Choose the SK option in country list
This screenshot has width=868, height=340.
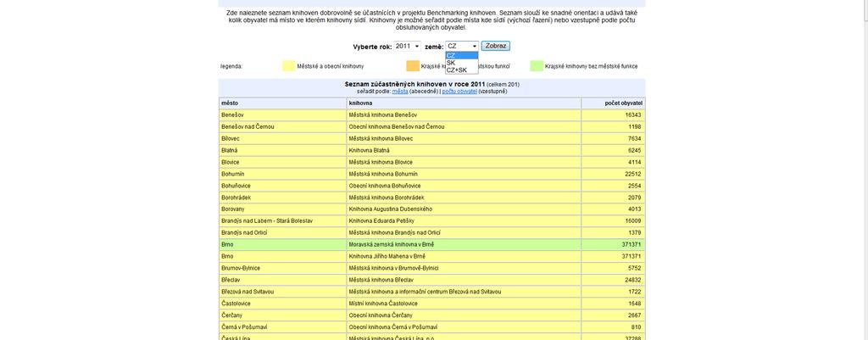pos(462,63)
